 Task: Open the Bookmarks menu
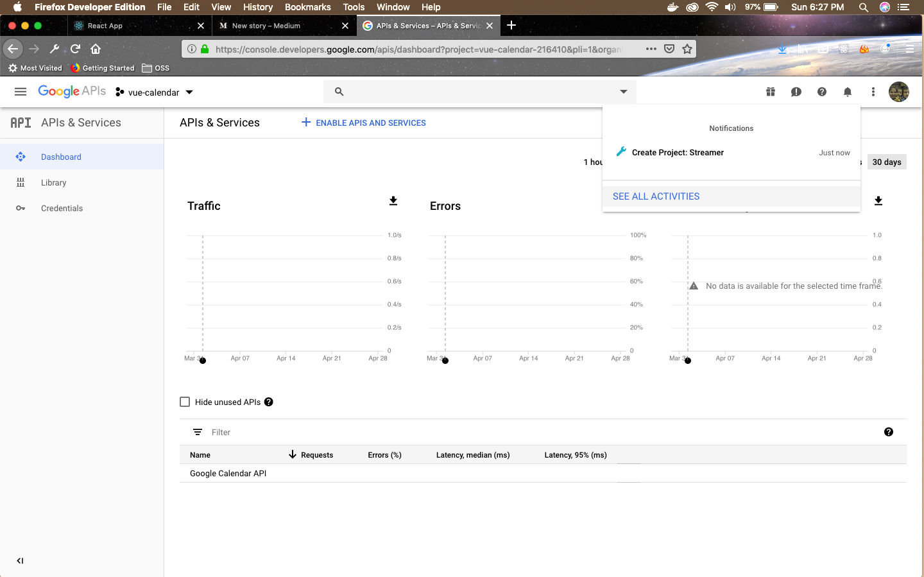[308, 7]
